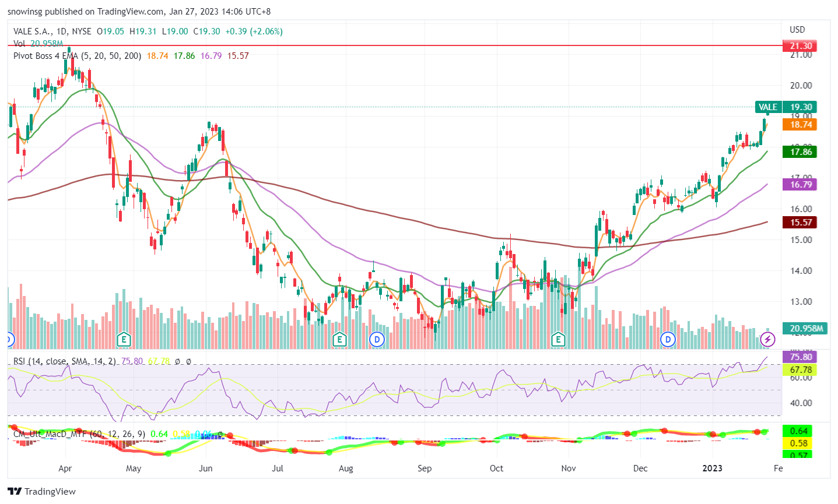Click the dark red 15.57 EMA axis label
Screen dimensions: 838x504
[801, 222]
